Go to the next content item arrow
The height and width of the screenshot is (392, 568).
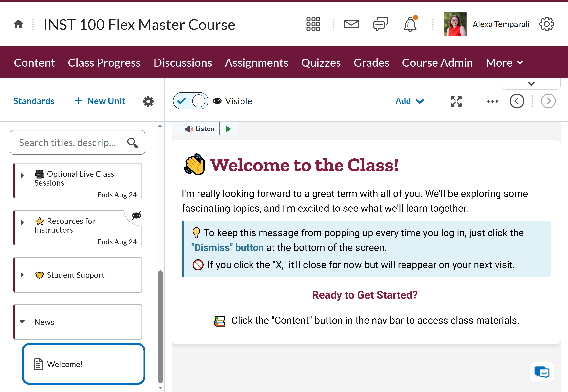548,101
